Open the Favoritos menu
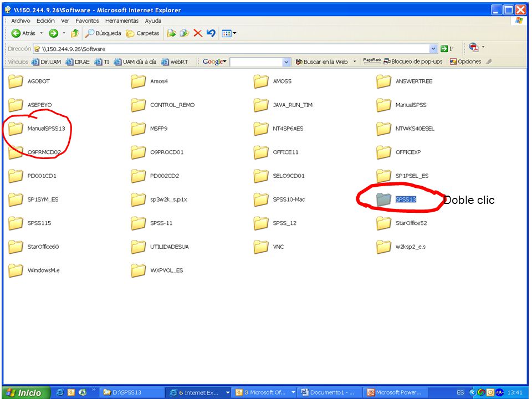532x399 pixels. (87, 21)
